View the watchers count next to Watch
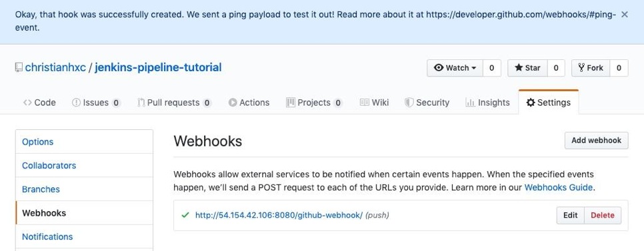Screen dimensions: 644x251 491,68
